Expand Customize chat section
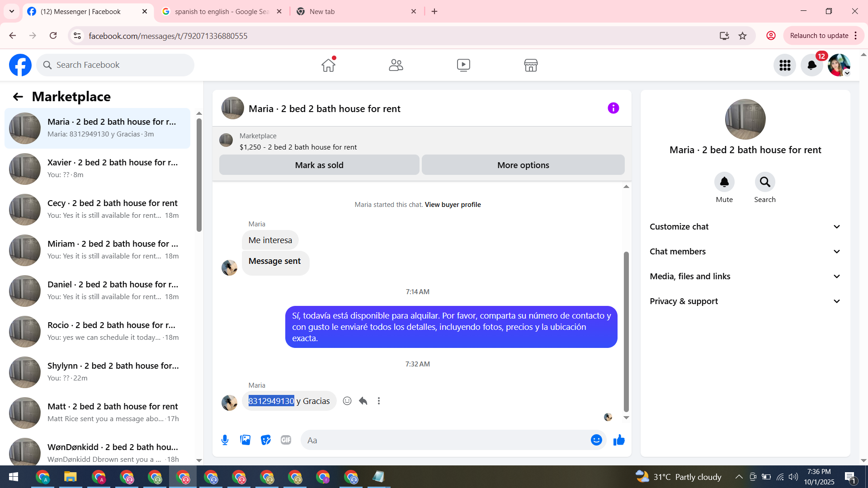 [745, 227]
